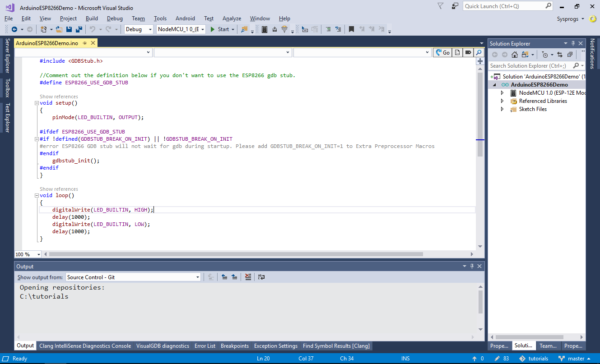Switch to the Breakpoints tab
The width and height of the screenshot is (600, 364).
point(235,346)
